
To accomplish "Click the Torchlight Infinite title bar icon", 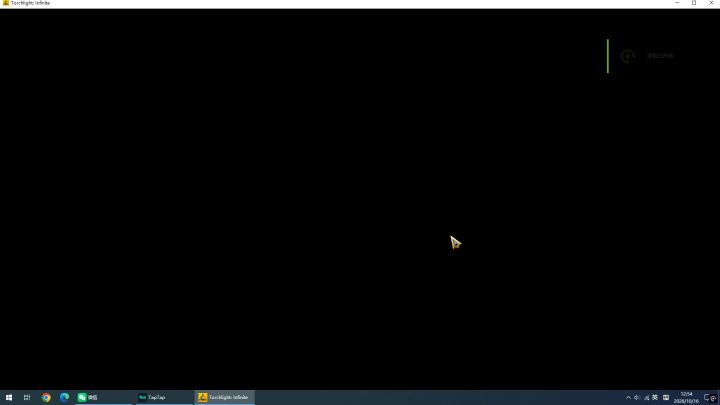I will click(6, 3).
